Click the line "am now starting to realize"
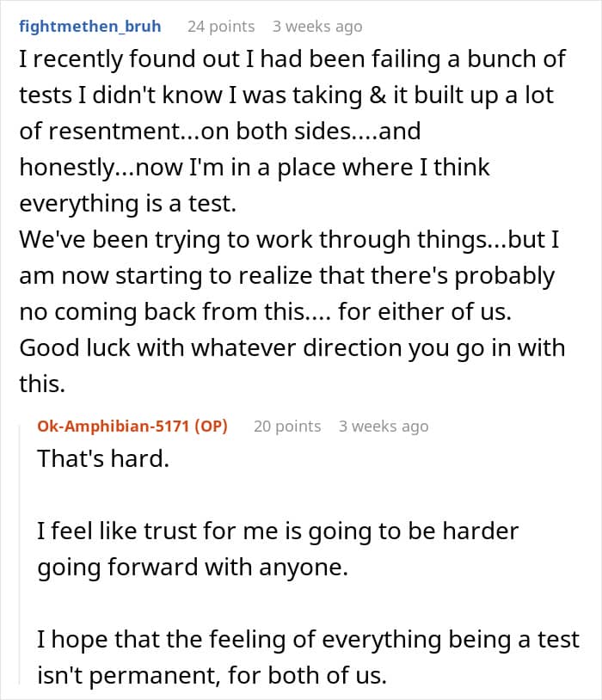Viewport: 602px width, 700px height. 286,277
